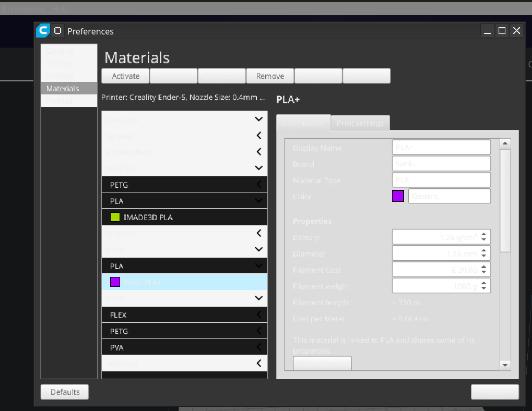Viewport: 532px width, 411px height.
Task: Select the Materials page in the sidebar
Action: (69, 89)
